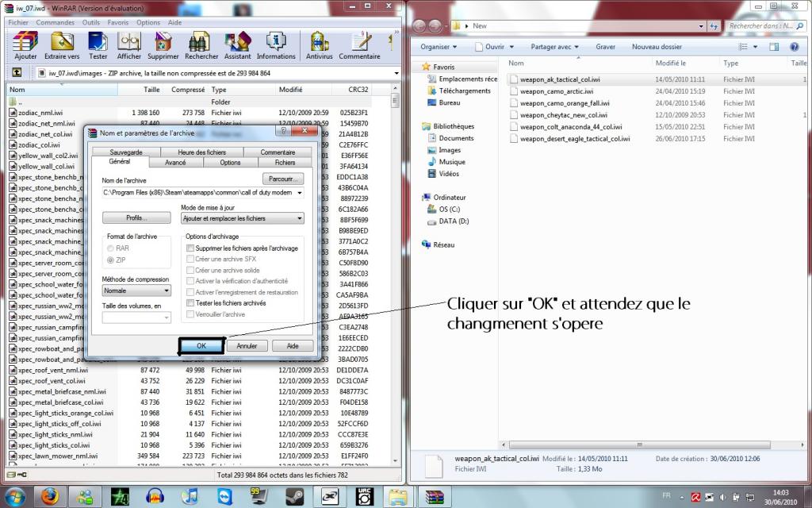Open the Commandes menu
Screen dimensions: 812x508
55,22
